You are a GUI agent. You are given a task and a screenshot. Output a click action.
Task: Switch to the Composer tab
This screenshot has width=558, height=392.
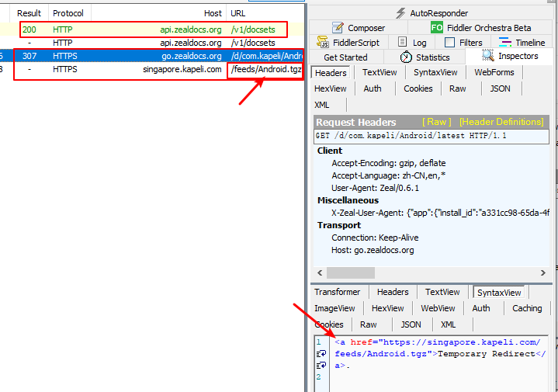359,28
